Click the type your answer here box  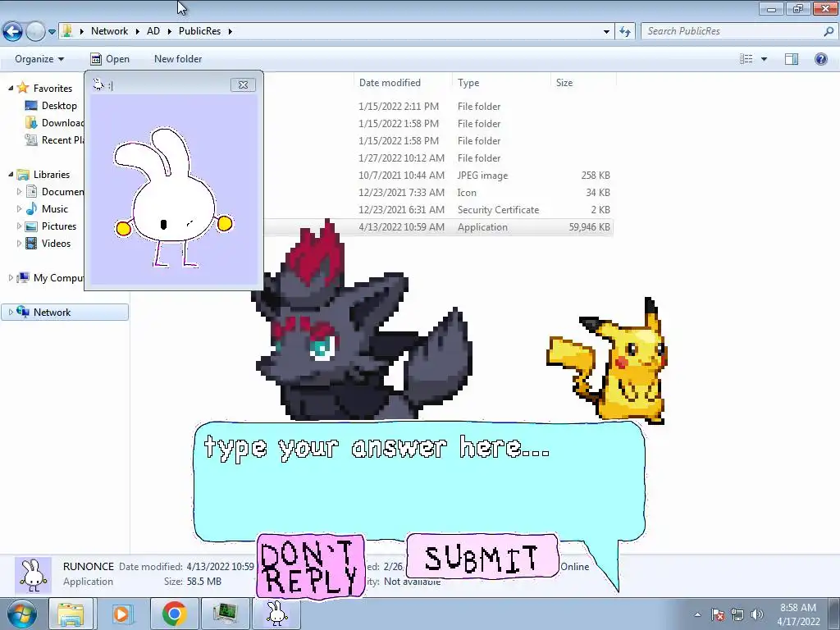click(419, 479)
